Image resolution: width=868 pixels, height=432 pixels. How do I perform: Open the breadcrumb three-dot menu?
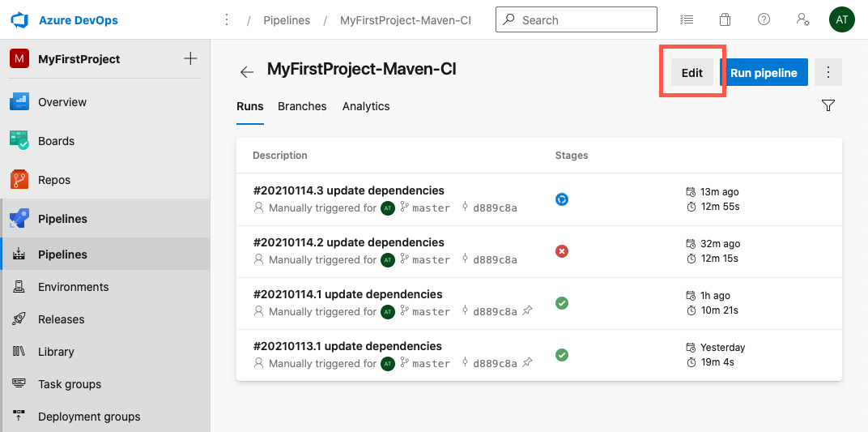[226, 20]
